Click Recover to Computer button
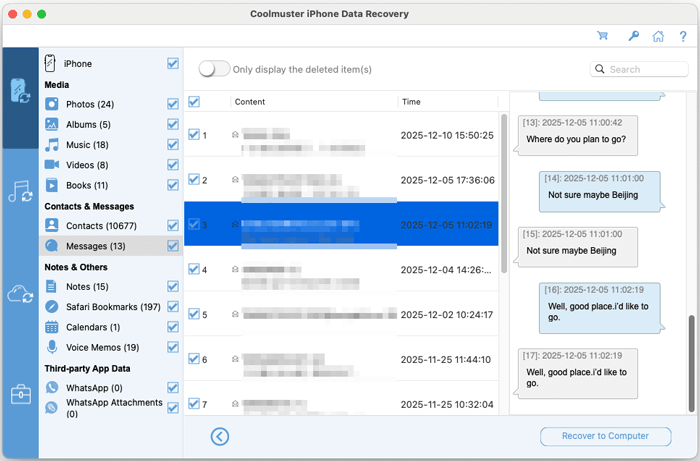 [605, 436]
